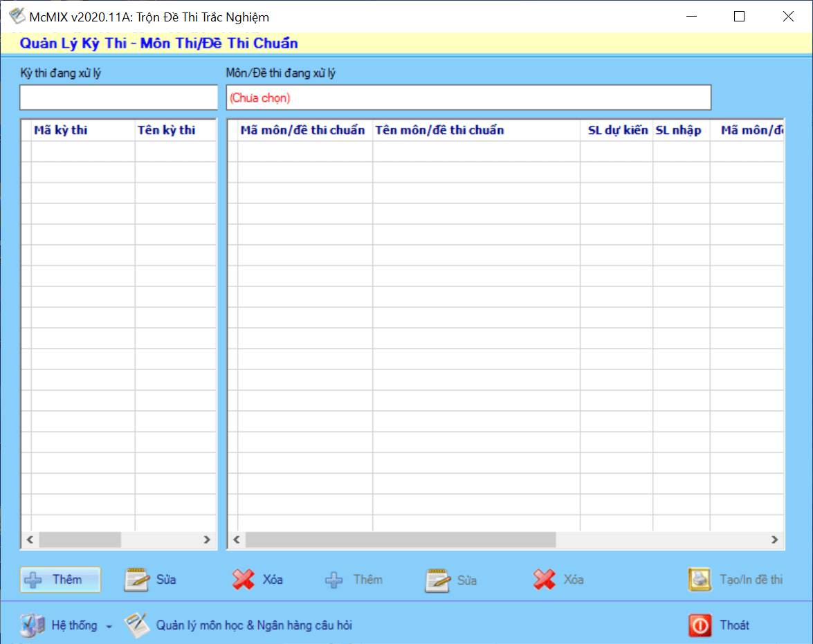The image size is (813, 644).
Task: Click the McMIX application icon in title bar
Action: click(17, 16)
